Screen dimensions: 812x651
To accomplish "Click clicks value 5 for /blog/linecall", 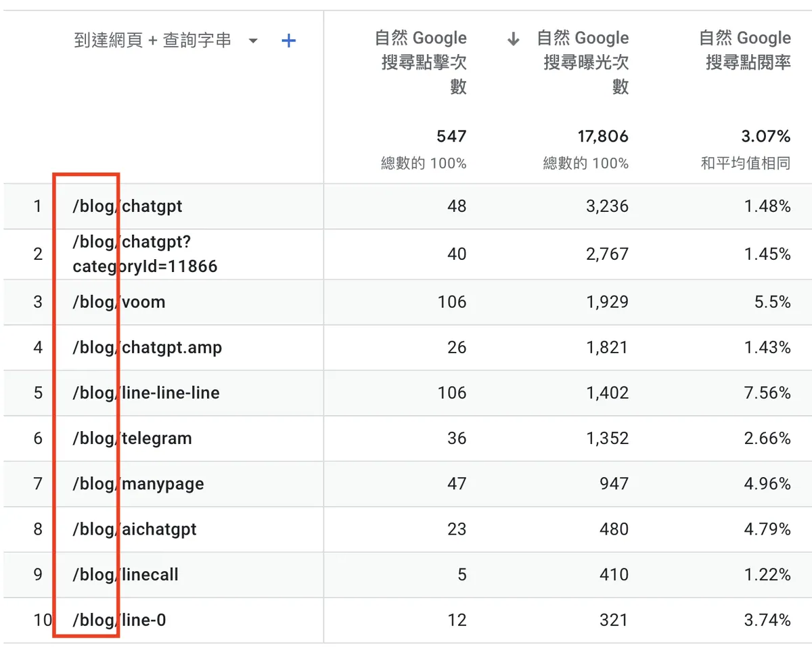I will tap(462, 575).
